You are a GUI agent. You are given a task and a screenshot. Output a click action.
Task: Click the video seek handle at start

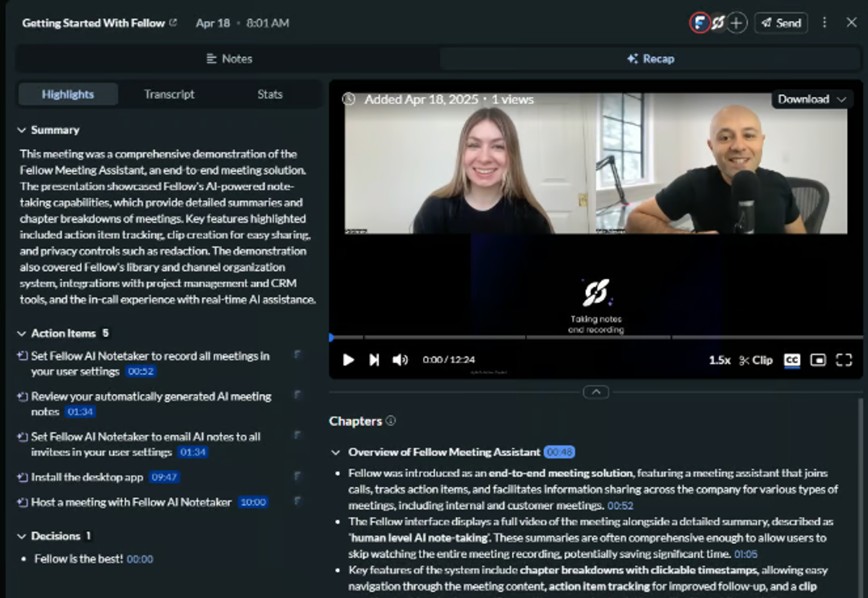(331, 337)
